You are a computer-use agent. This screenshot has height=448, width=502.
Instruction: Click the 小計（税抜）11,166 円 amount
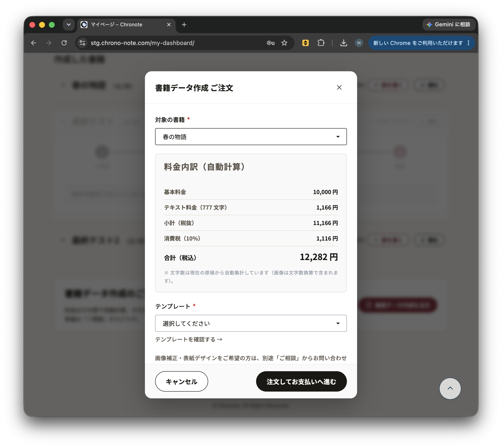tap(325, 223)
